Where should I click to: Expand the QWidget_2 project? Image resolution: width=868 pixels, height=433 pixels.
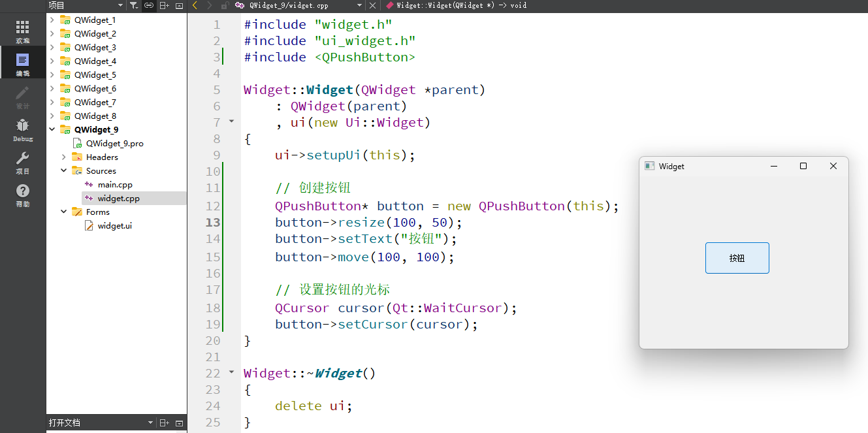pyautogui.click(x=52, y=33)
